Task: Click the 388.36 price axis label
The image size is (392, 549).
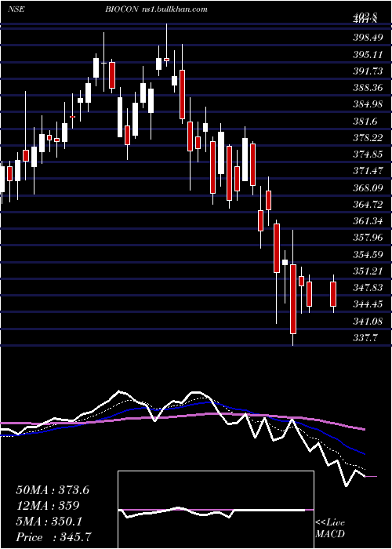Action: point(368,88)
